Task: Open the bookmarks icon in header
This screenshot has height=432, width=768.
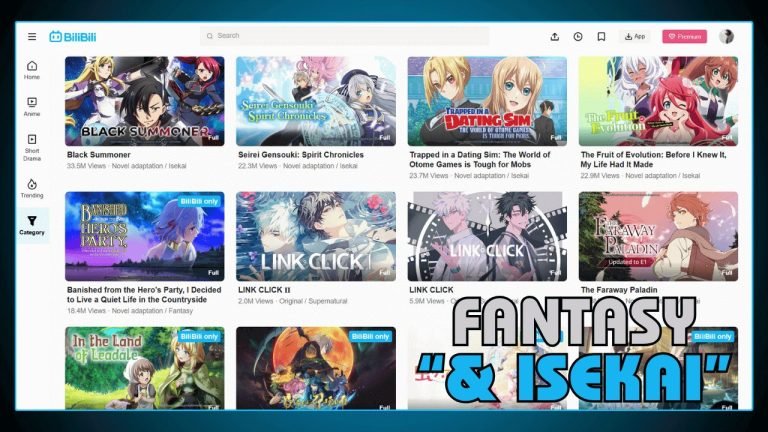Action: point(601,37)
